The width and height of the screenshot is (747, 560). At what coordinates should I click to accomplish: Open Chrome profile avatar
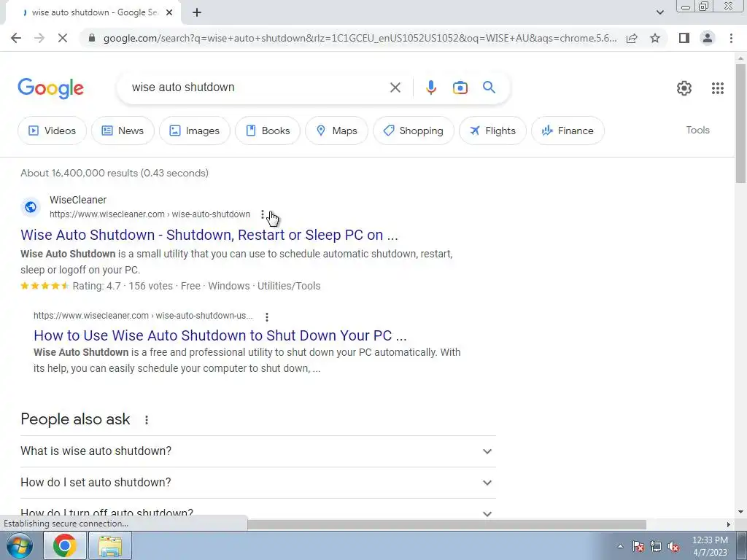click(x=708, y=38)
